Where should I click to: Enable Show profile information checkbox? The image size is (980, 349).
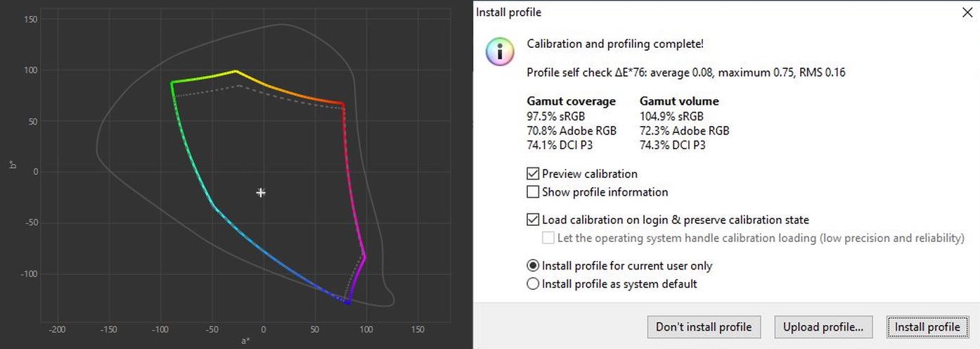pos(533,192)
